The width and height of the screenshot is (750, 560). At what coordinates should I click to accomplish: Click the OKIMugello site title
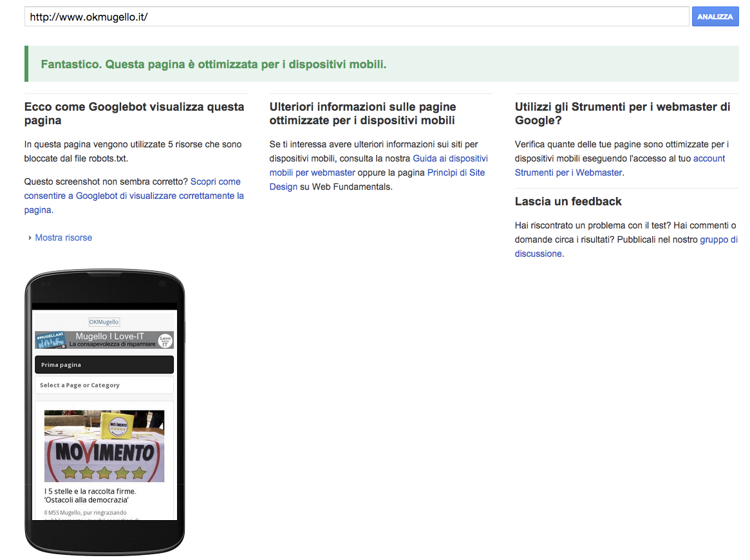point(104,322)
